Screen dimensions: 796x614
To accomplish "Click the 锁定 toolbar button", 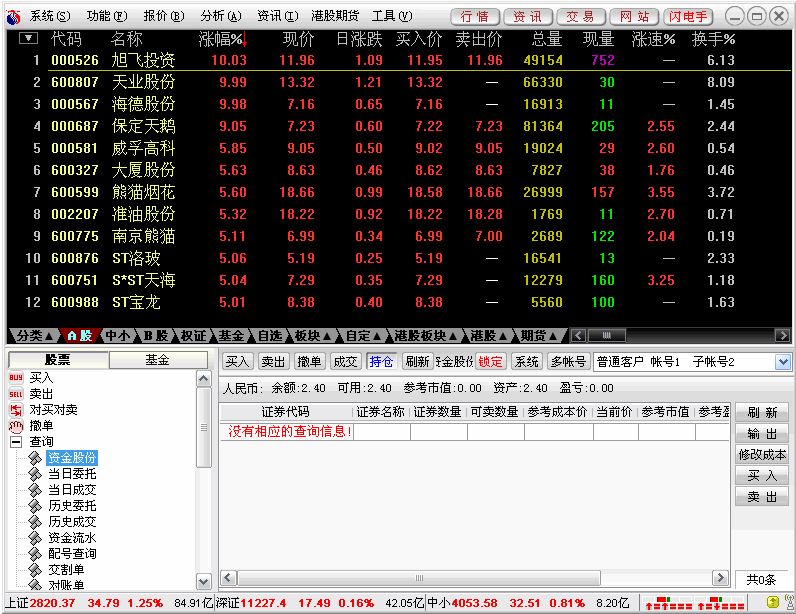I will (490, 362).
